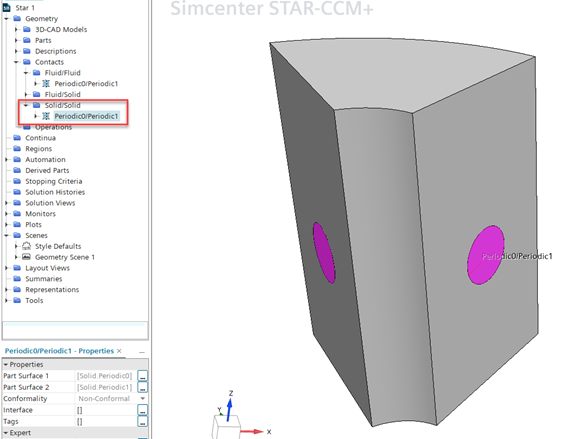Collapse the Scenes node
Viewport: 573px width, 439px height.
[x=7, y=235]
